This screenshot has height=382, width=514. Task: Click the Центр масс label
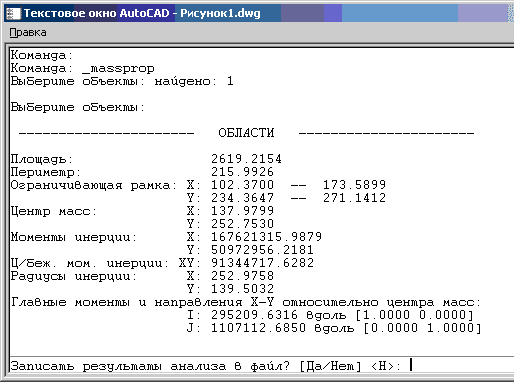[53, 211]
